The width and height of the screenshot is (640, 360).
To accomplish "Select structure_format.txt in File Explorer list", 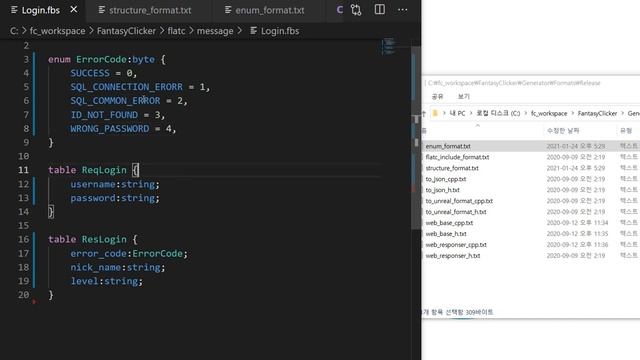I will (452, 168).
